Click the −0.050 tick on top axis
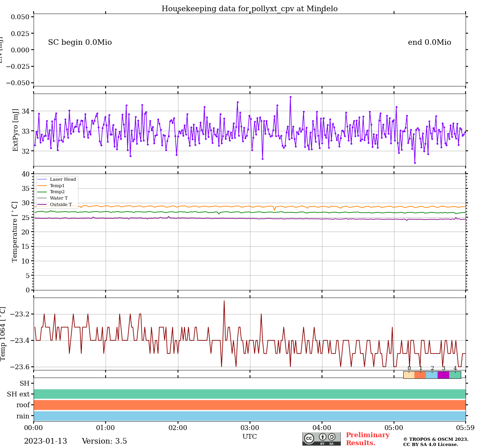 [x=18, y=83]
